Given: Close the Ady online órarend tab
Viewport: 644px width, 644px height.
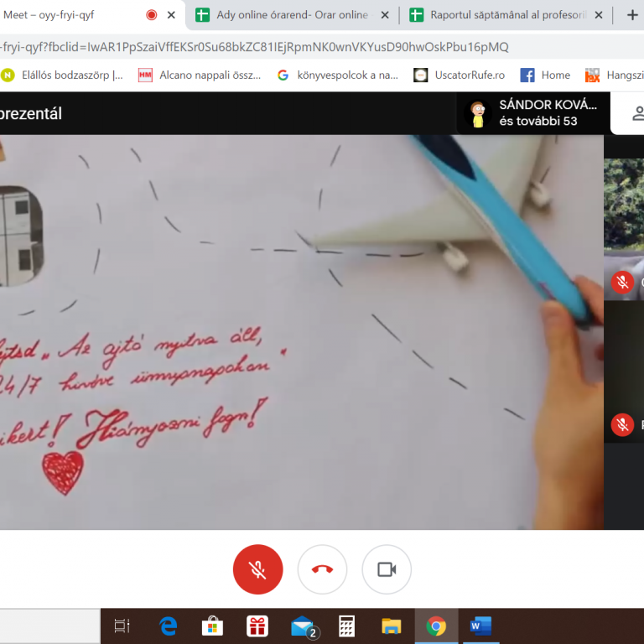Looking at the screenshot, I should point(386,15).
